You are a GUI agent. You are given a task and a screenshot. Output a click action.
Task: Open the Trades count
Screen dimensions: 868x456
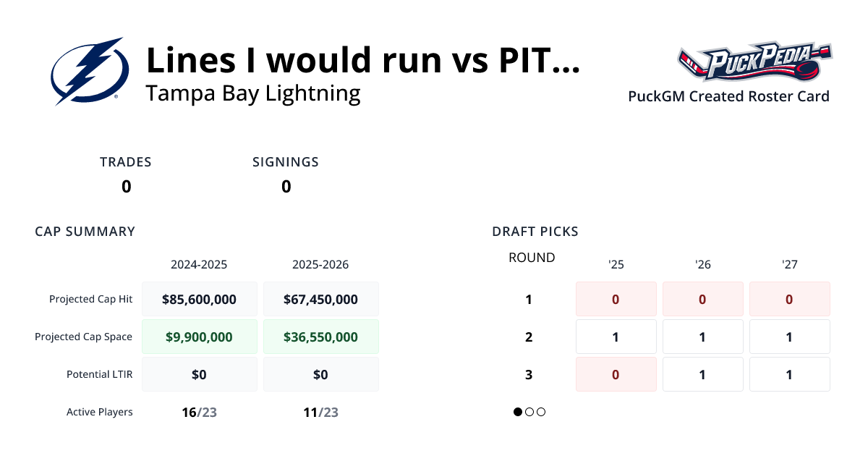(126, 187)
